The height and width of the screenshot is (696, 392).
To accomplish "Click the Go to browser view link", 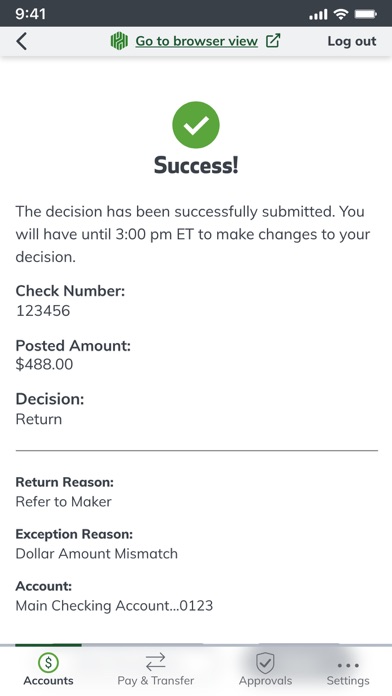I will point(197,41).
